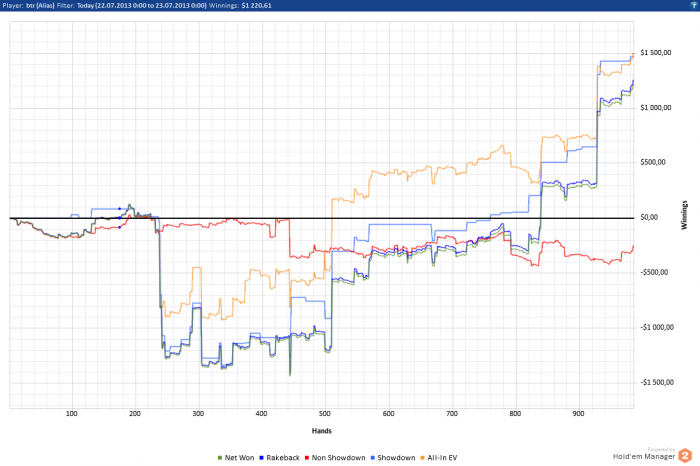
Task: Click the 800 hands x-axis label
Action: coord(515,414)
